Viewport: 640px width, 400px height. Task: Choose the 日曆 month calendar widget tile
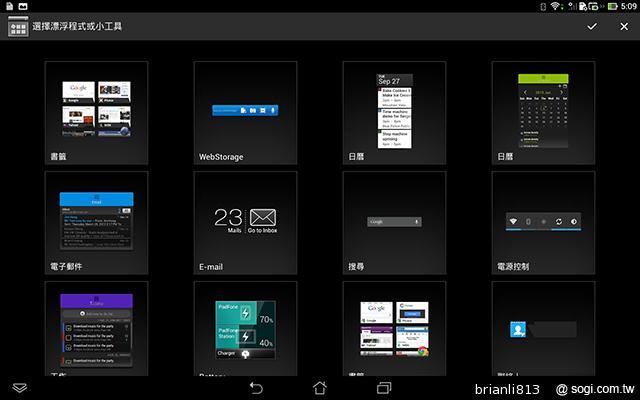[543, 113]
